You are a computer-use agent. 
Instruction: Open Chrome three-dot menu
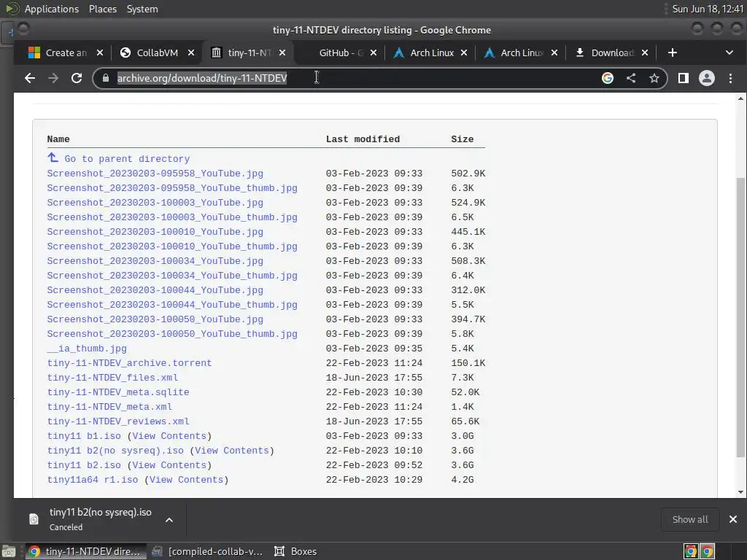click(x=730, y=78)
